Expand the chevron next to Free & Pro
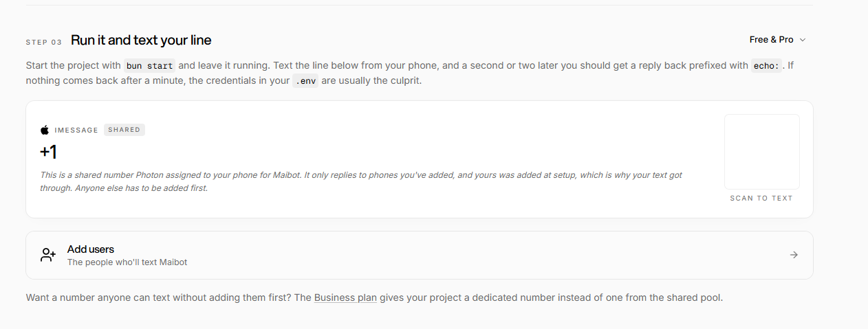 pos(802,40)
